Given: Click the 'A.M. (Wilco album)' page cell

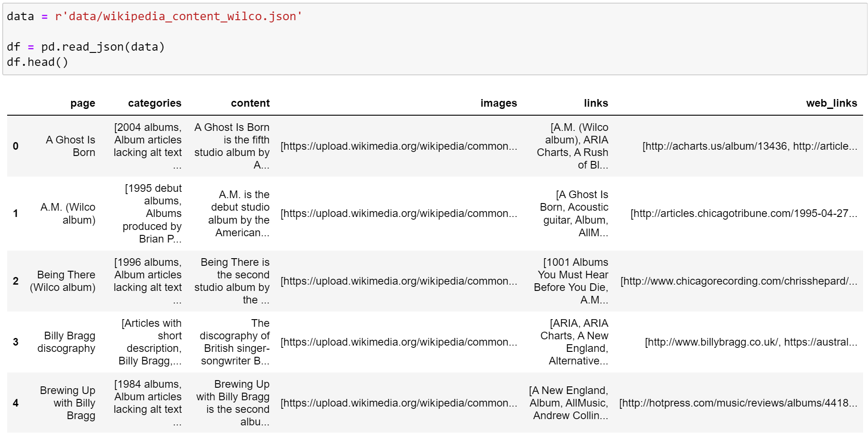Looking at the screenshot, I should pyautogui.click(x=68, y=213).
